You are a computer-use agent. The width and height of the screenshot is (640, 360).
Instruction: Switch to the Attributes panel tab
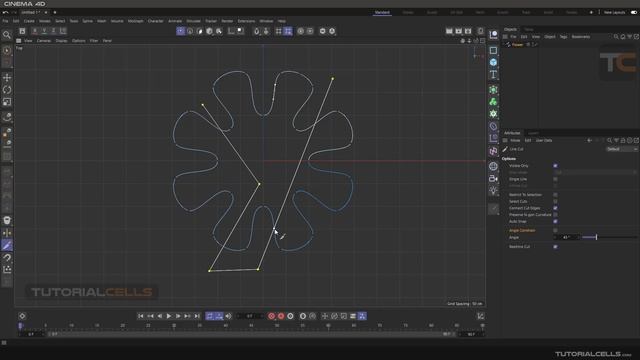[x=512, y=133]
